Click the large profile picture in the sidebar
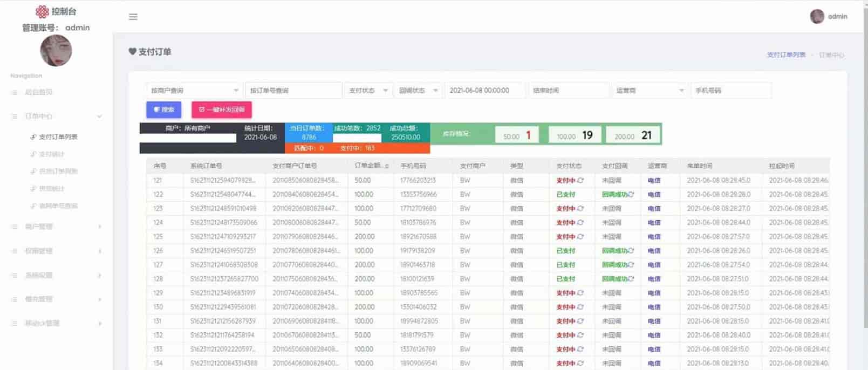Image resolution: width=868 pixels, height=370 pixels. pos(56,51)
